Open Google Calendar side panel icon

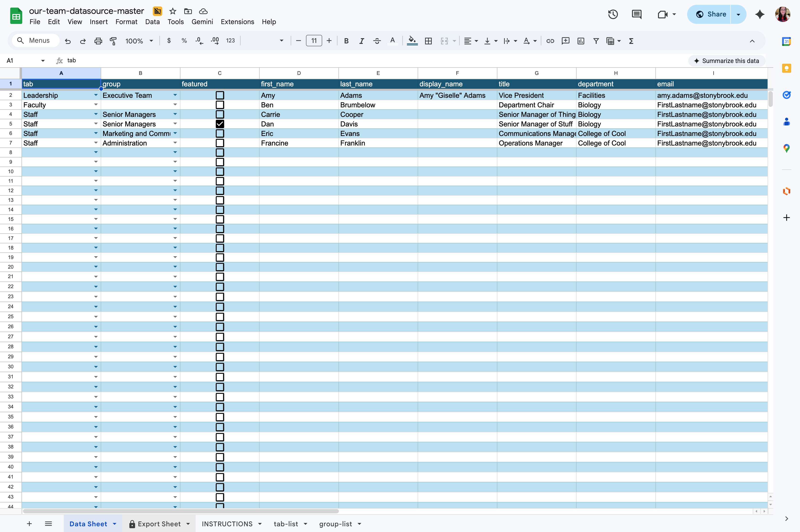786,42
